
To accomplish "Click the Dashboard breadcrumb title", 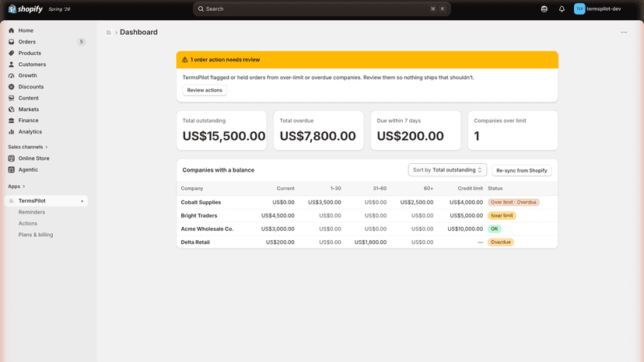I will click(x=138, y=32).
